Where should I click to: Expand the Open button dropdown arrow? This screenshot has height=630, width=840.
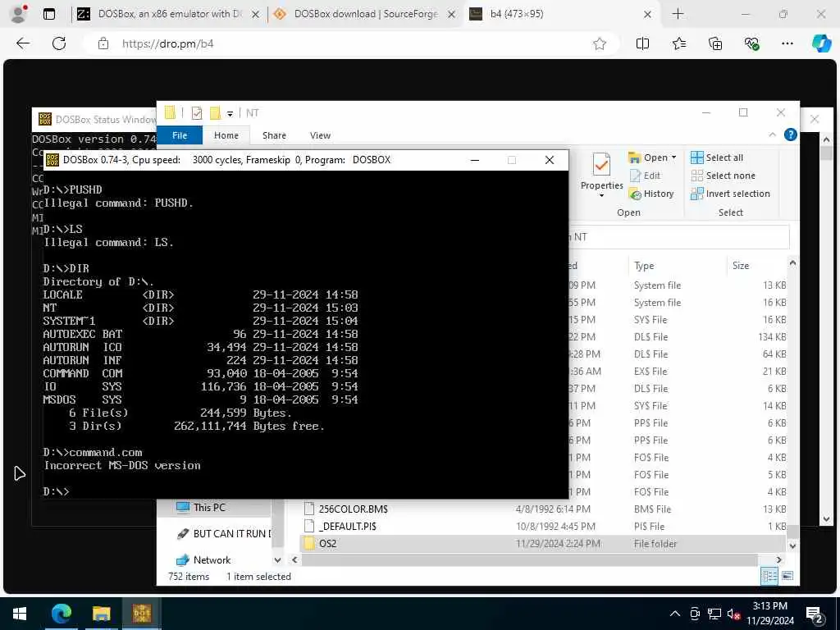(674, 157)
